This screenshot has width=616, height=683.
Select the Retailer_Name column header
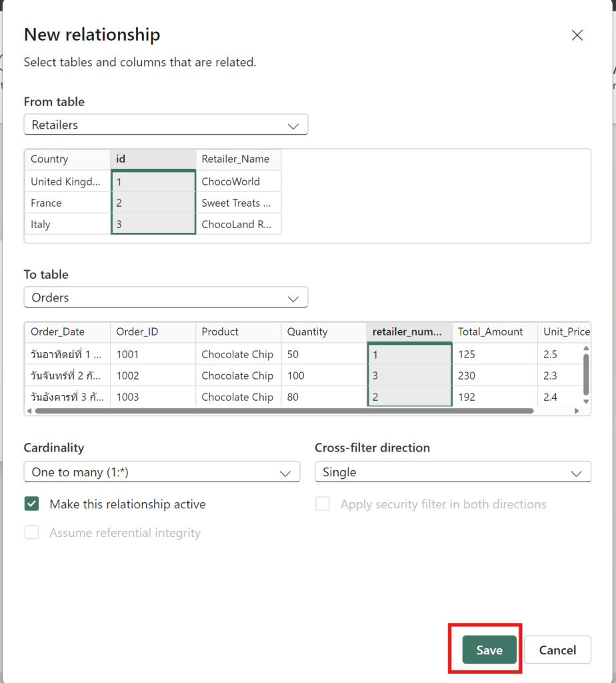[x=238, y=159]
